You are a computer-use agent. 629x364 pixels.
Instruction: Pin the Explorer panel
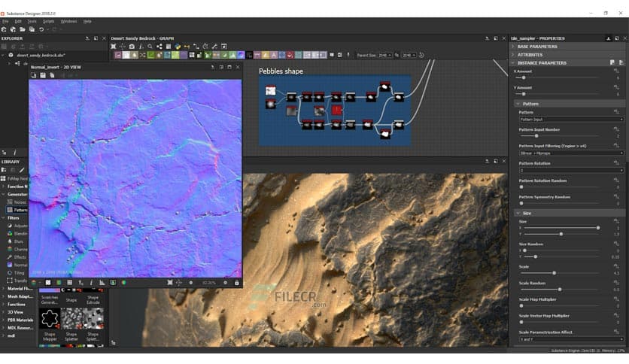coord(87,38)
